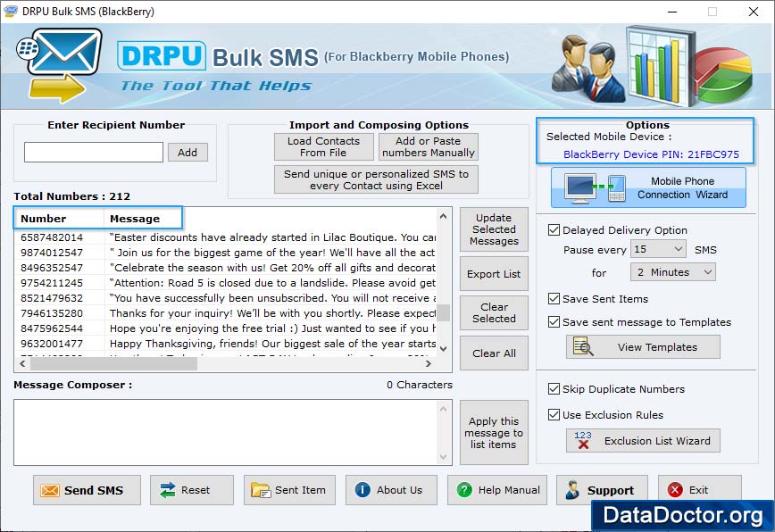Click the vertical scrollbar thumb of contact list
The height and width of the screenshot is (532, 775).
[x=444, y=312]
